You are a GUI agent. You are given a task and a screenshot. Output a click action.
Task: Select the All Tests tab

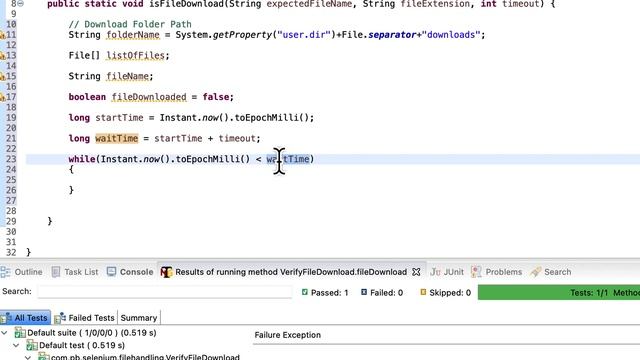[25, 318]
